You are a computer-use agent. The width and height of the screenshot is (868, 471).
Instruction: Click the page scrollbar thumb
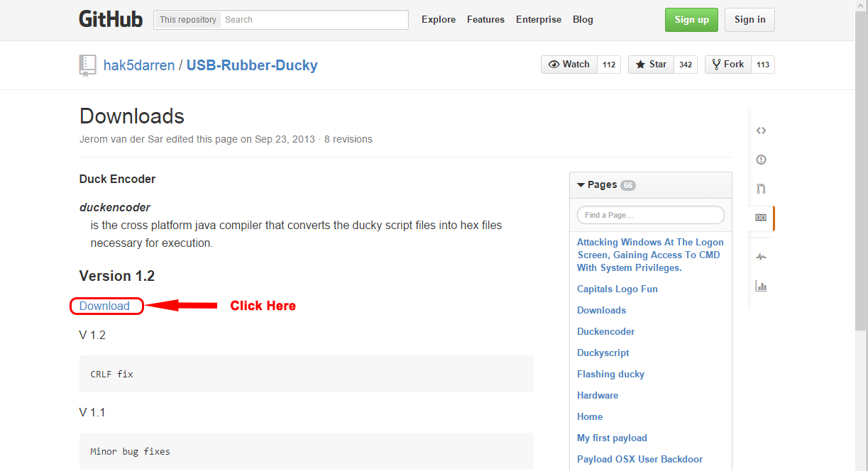click(862, 172)
